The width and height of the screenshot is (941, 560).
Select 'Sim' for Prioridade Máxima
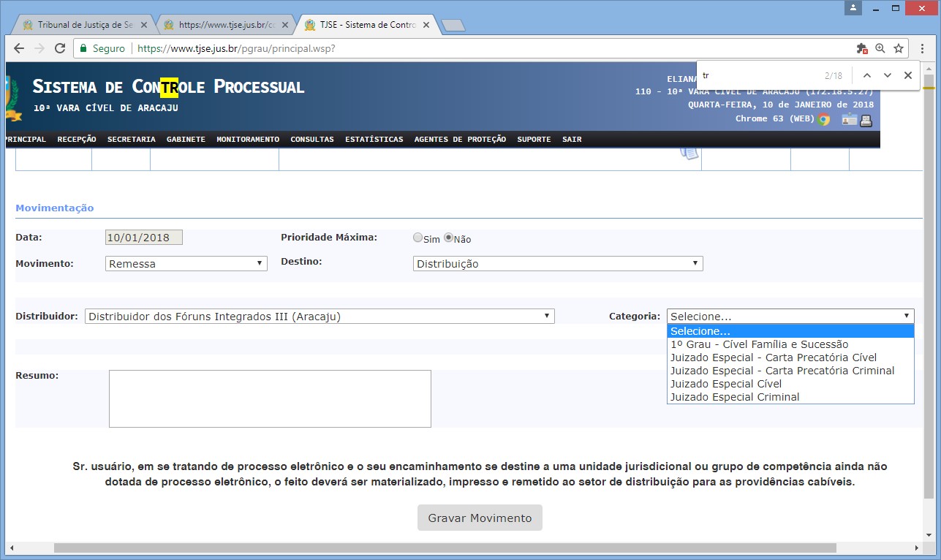417,238
